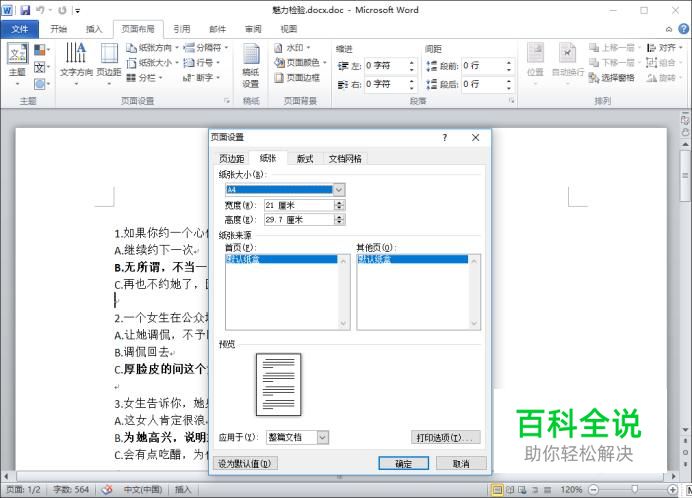
Task: Open the 水印 watermark dropdown
Action: (x=292, y=47)
